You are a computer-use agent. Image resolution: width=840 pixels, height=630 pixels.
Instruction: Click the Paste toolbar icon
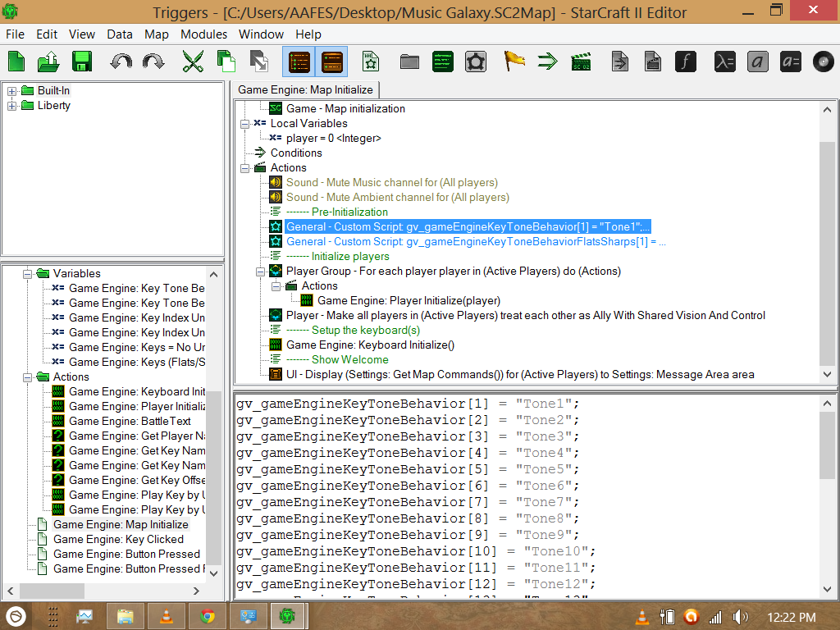click(259, 61)
